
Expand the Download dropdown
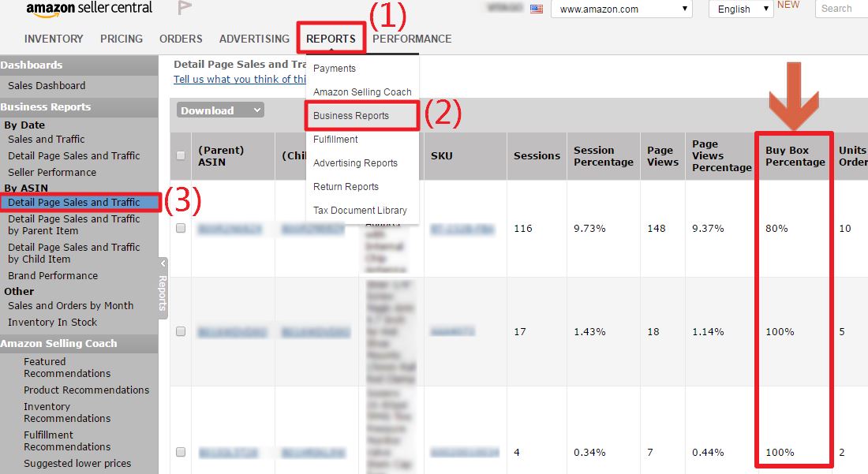tap(220, 110)
